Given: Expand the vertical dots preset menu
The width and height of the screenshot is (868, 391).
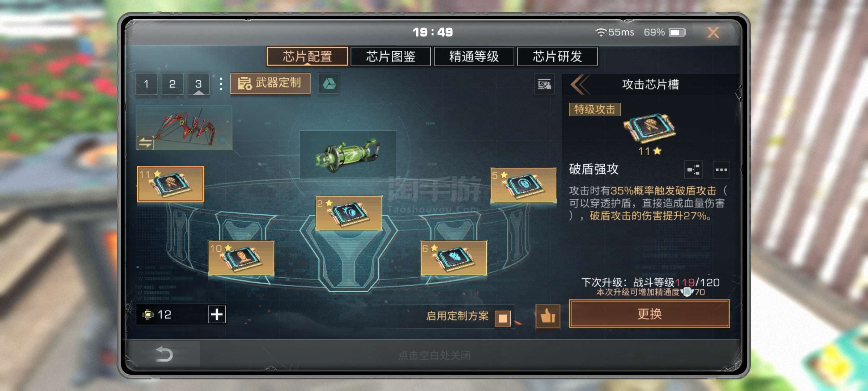Looking at the screenshot, I should (x=221, y=84).
